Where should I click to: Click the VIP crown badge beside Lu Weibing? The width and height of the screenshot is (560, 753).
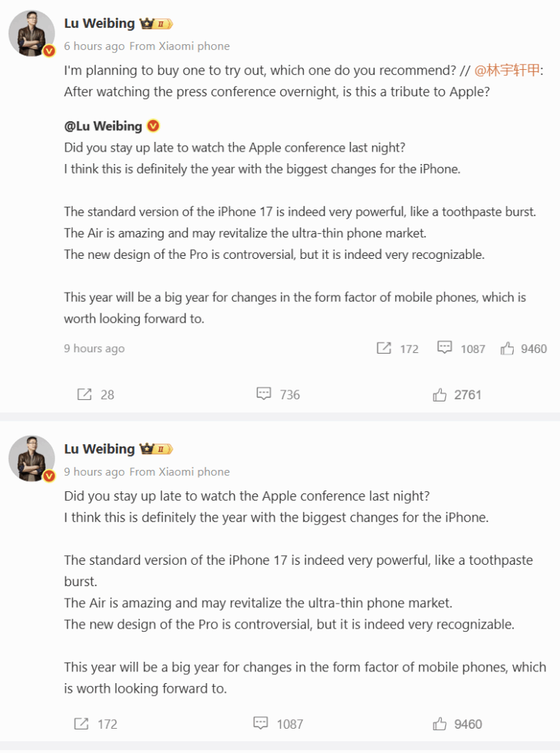pyautogui.click(x=146, y=23)
